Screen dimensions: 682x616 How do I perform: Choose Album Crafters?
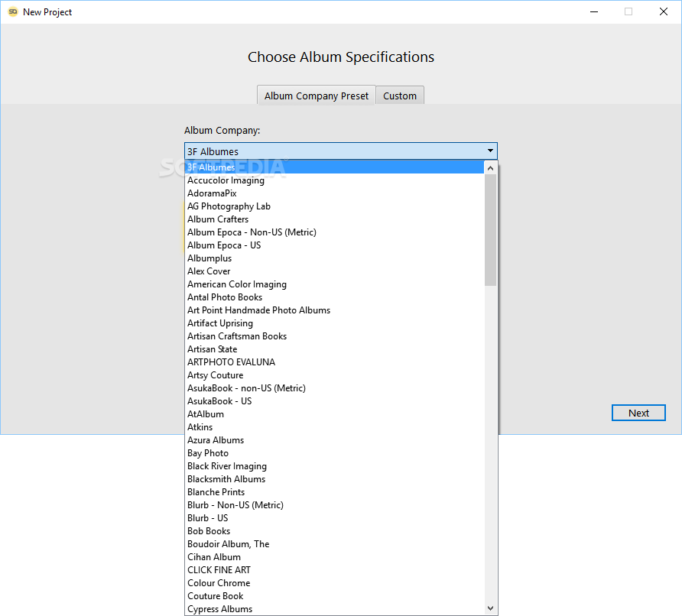tap(334, 219)
